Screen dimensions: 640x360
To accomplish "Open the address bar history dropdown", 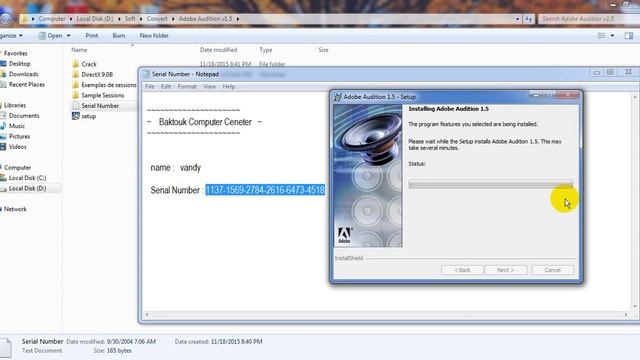I will (x=517, y=19).
